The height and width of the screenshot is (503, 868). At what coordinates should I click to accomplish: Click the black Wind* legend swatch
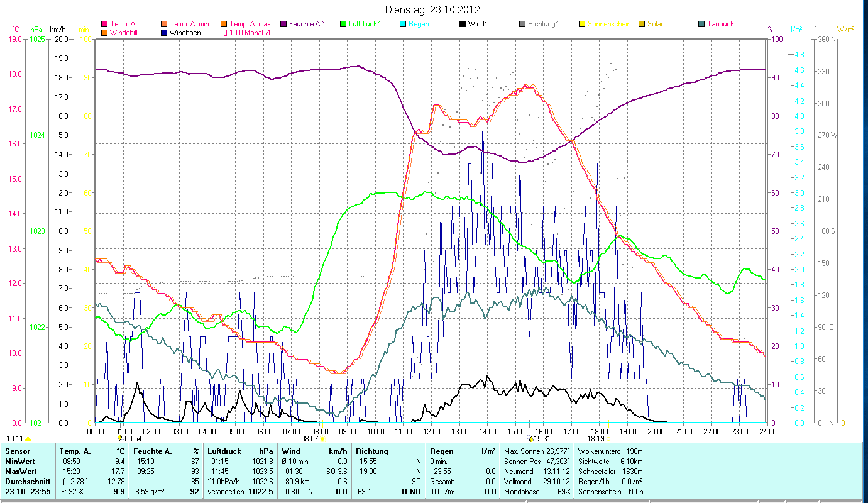tap(463, 24)
